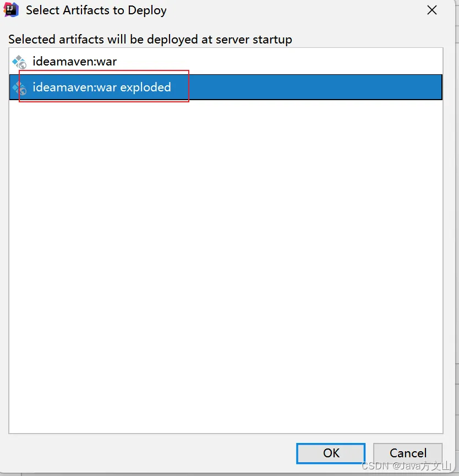Select the ideamaven:war artifact

point(74,62)
